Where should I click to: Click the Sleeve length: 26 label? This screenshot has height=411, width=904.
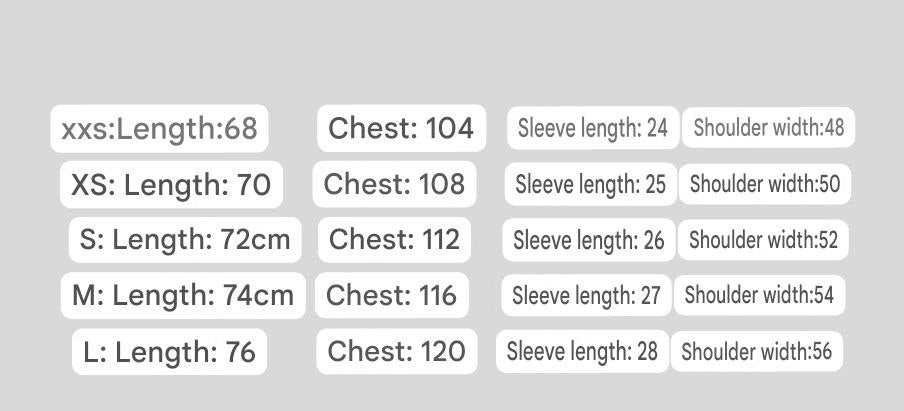coord(588,240)
